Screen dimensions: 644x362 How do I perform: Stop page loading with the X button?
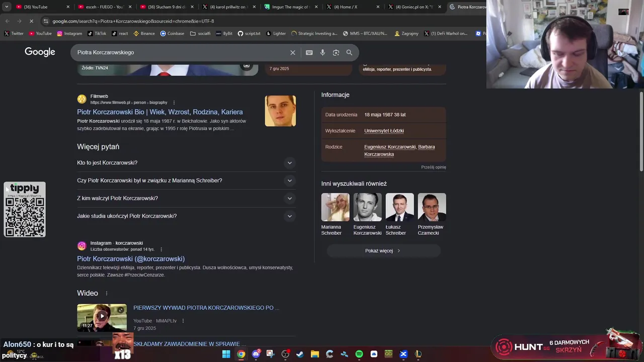coord(31,21)
